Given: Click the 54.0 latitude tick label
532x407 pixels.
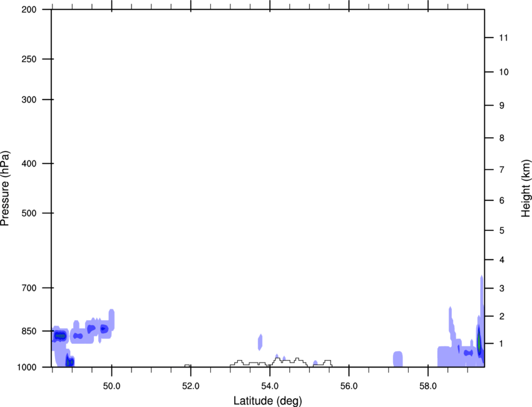Looking at the screenshot, I should point(270,386).
